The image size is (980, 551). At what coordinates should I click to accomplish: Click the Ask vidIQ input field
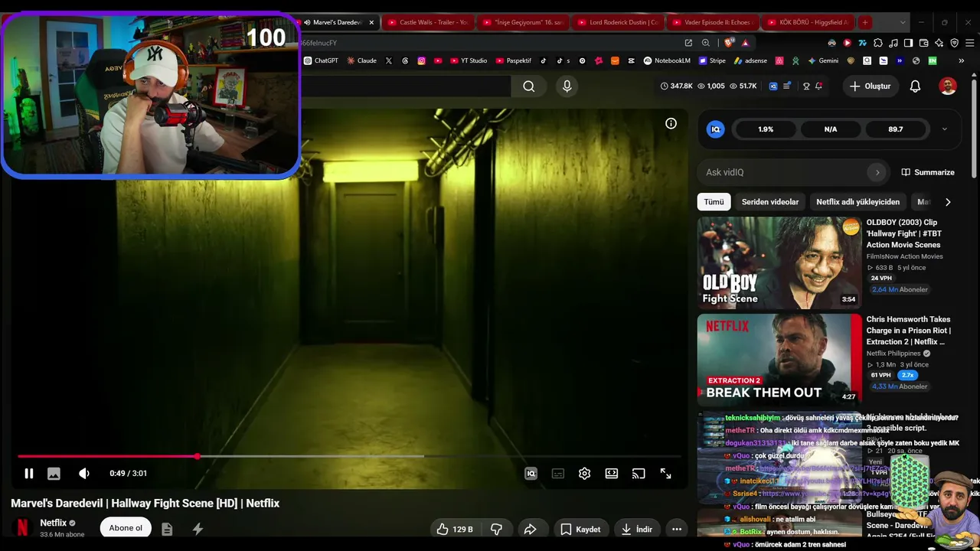click(784, 172)
